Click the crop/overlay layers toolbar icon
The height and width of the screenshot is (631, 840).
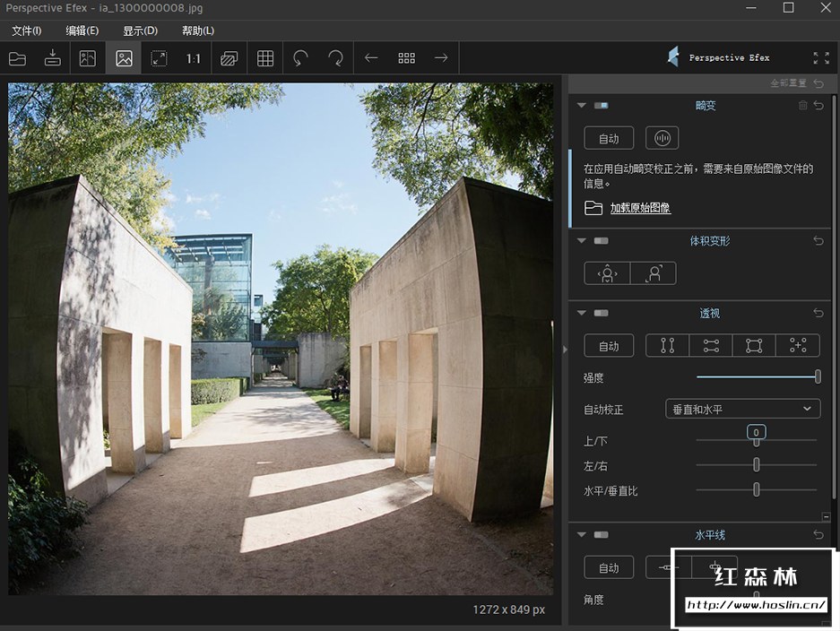(x=229, y=58)
